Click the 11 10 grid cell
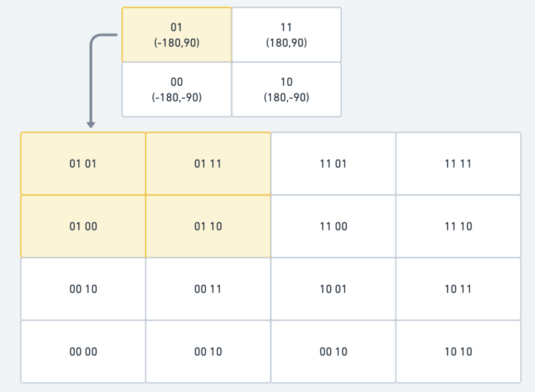535x392 pixels. [458, 226]
